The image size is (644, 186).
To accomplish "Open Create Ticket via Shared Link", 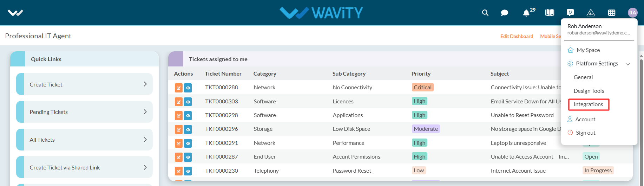I will click(x=84, y=167).
